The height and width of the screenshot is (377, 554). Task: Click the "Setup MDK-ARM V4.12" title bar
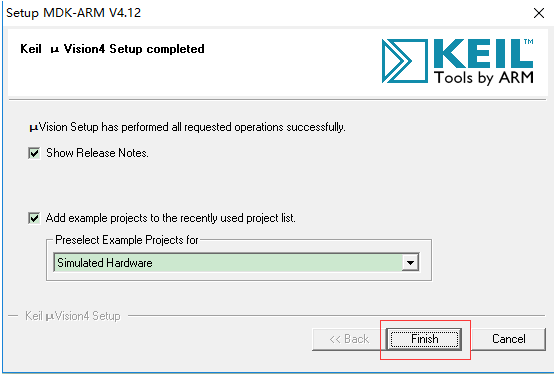click(73, 13)
